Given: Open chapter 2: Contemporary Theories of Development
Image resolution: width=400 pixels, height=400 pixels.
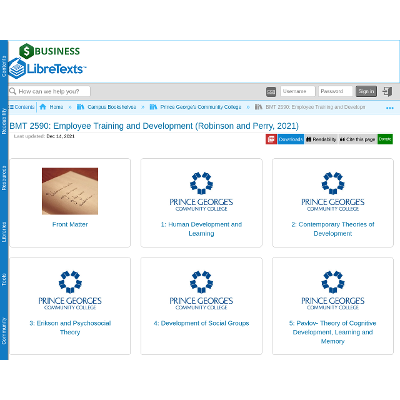Looking at the screenshot, I should click(333, 229).
